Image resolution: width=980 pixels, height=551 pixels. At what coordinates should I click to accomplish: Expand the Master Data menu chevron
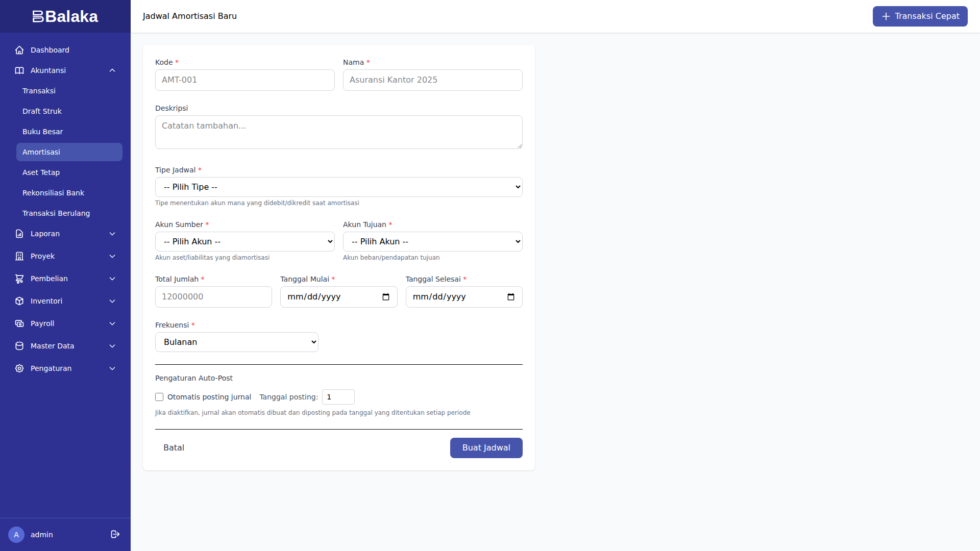click(x=112, y=346)
